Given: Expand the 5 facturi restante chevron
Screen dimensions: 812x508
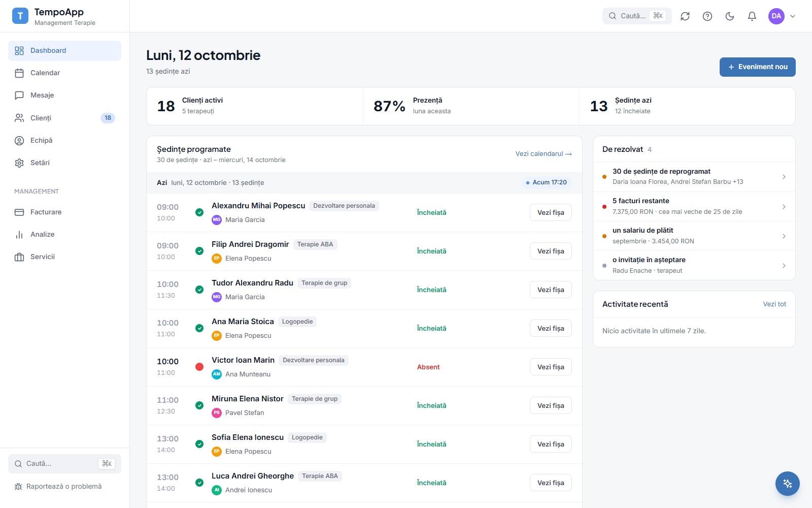Looking at the screenshot, I should click(784, 207).
